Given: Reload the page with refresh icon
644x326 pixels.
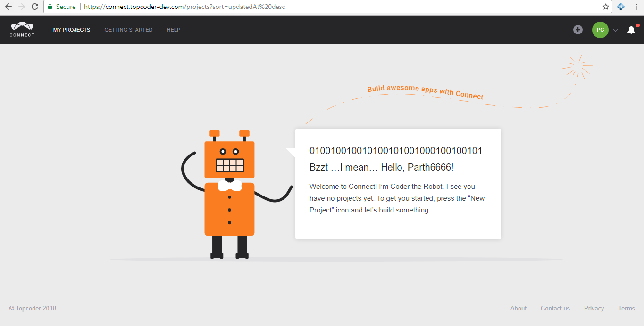Looking at the screenshot, I should [x=35, y=7].
